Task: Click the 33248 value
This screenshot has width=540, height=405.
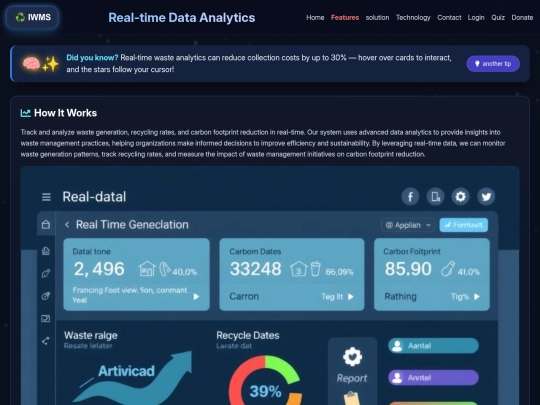Action: coord(256,269)
